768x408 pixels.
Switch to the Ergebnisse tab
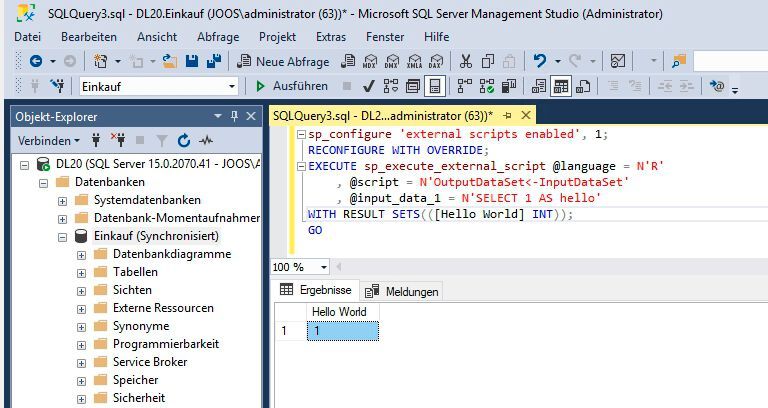pyautogui.click(x=316, y=289)
